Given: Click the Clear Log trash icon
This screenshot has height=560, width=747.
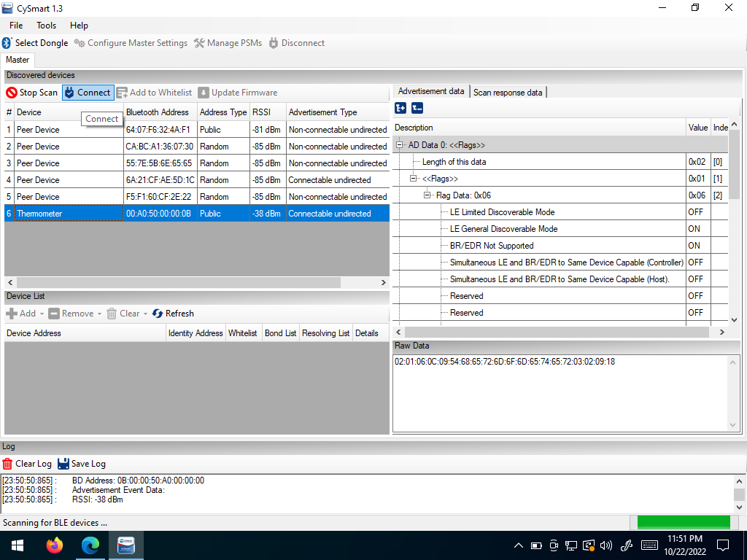Looking at the screenshot, I should tap(7, 464).
